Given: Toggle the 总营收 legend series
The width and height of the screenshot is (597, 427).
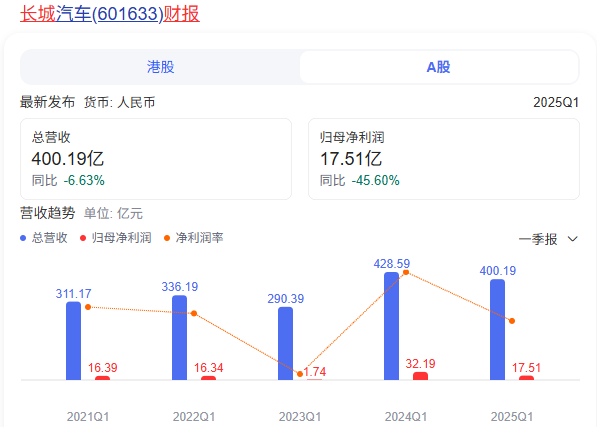Looking at the screenshot, I should click(x=44, y=238).
